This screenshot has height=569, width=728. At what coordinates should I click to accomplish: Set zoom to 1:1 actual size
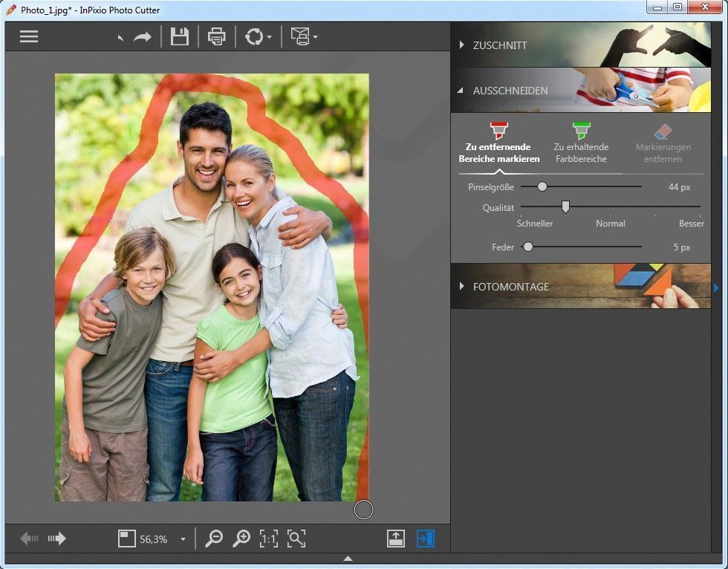pos(268,539)
